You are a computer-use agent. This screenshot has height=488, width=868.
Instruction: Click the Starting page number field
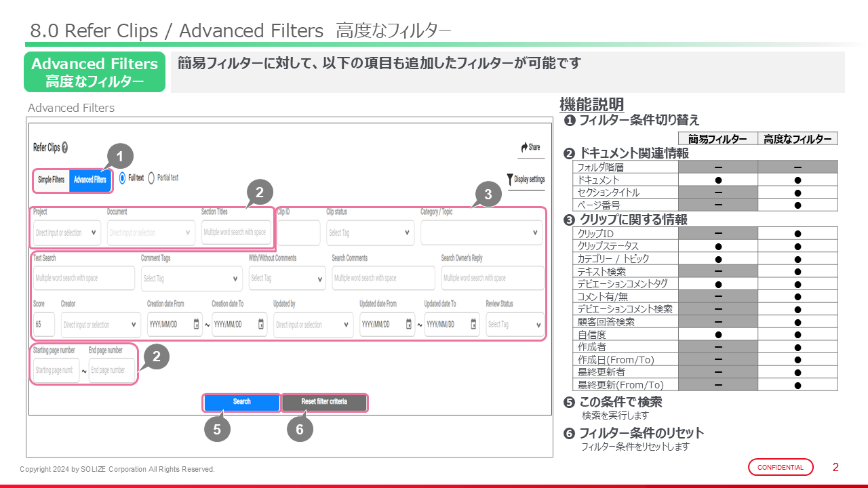(56, 371)
